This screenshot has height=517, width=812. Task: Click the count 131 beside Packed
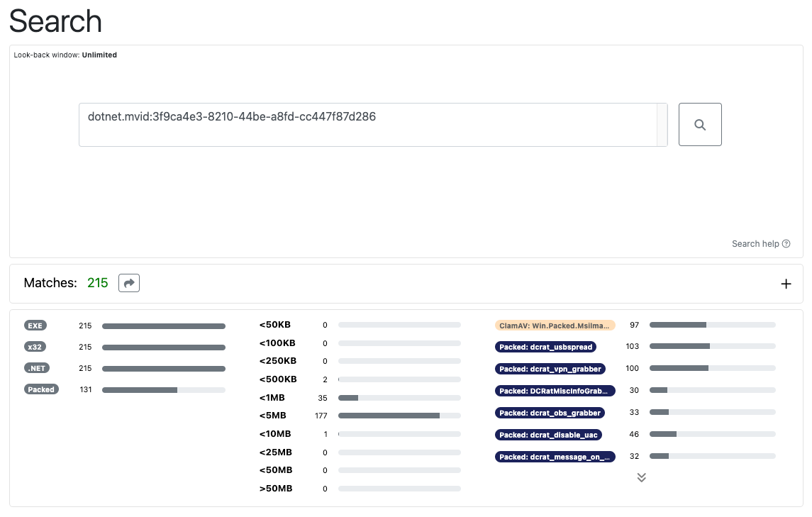tap(85, 389)
